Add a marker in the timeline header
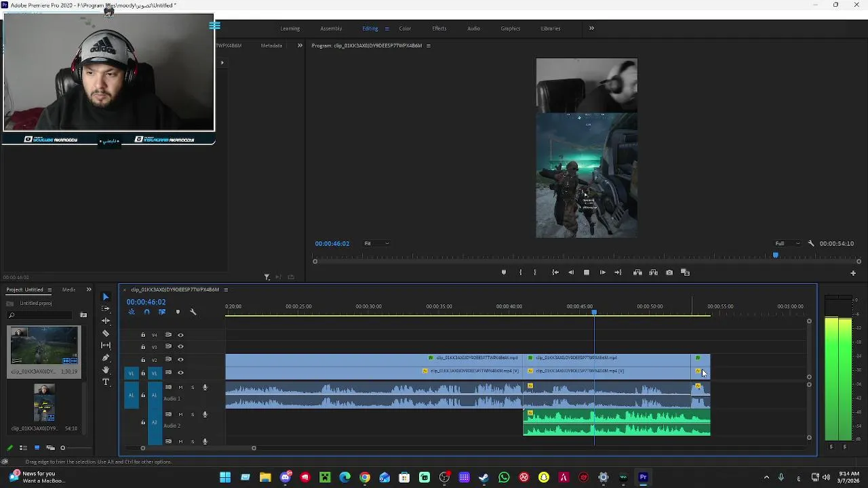This screenshot has height=488, width=868. pos(178,312)
